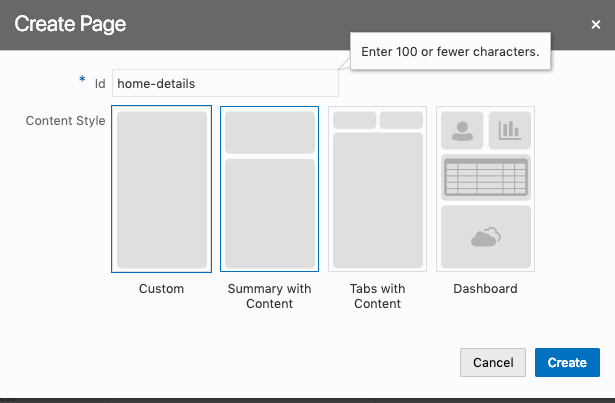This screenshot has height=403, width=615.
Task: Click the "Dashboard" label text
Action: 485,289
